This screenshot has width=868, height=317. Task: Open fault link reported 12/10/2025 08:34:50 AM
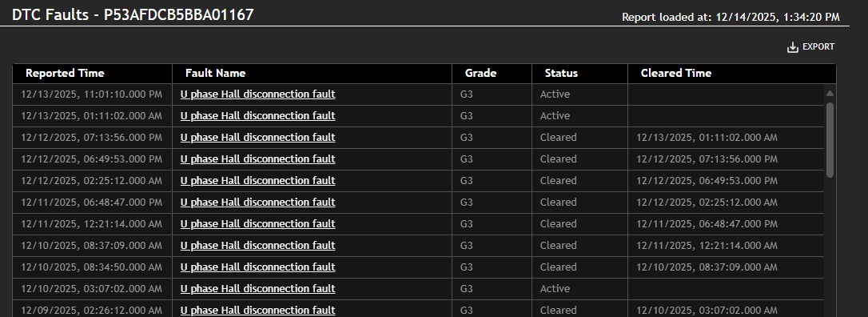(258, 267)
